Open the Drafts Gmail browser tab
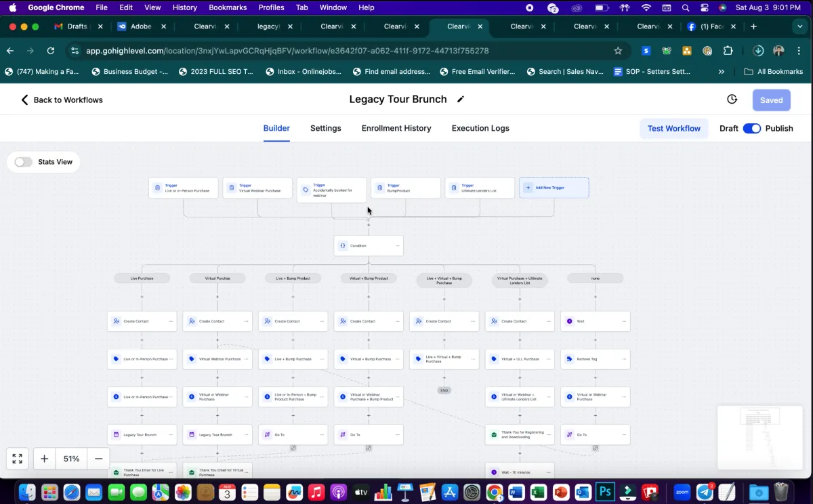 coord(78,26)
